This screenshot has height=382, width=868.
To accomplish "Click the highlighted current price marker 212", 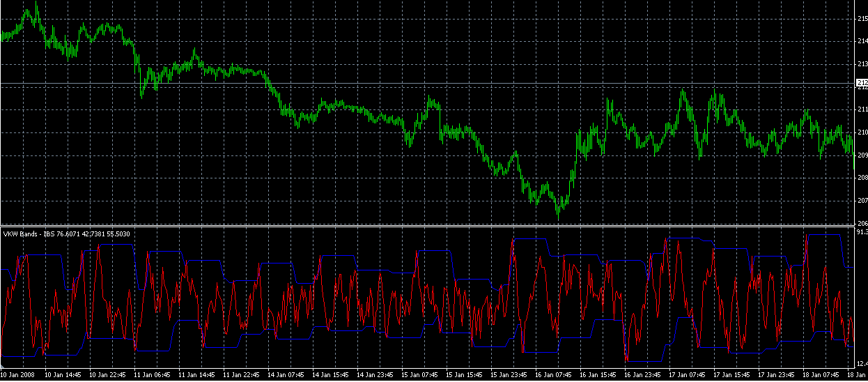I will pyautogui.click(x=862, y=83).
